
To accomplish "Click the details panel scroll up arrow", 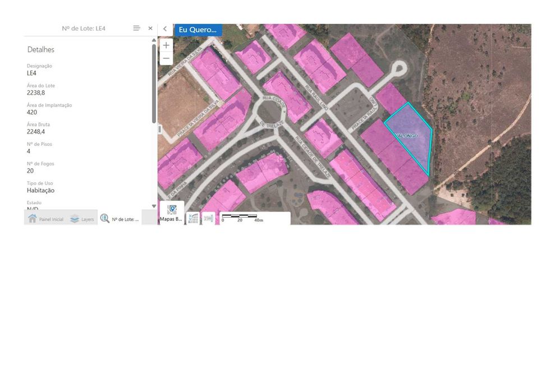I will point(154,40).
